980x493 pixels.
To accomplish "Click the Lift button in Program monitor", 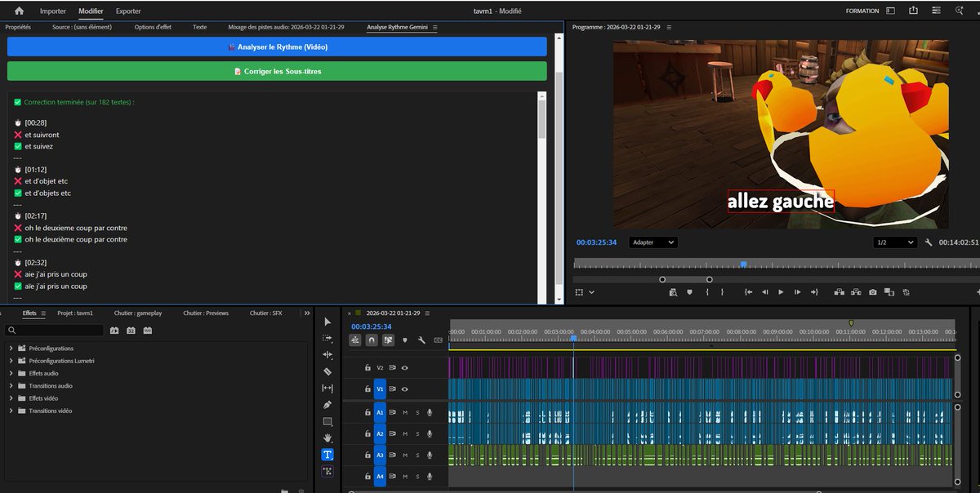I will pyautogui.click(x=839, y=291).
